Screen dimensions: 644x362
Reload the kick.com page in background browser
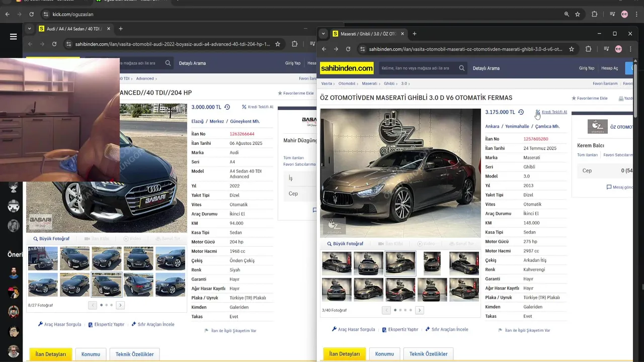point(31,14)
